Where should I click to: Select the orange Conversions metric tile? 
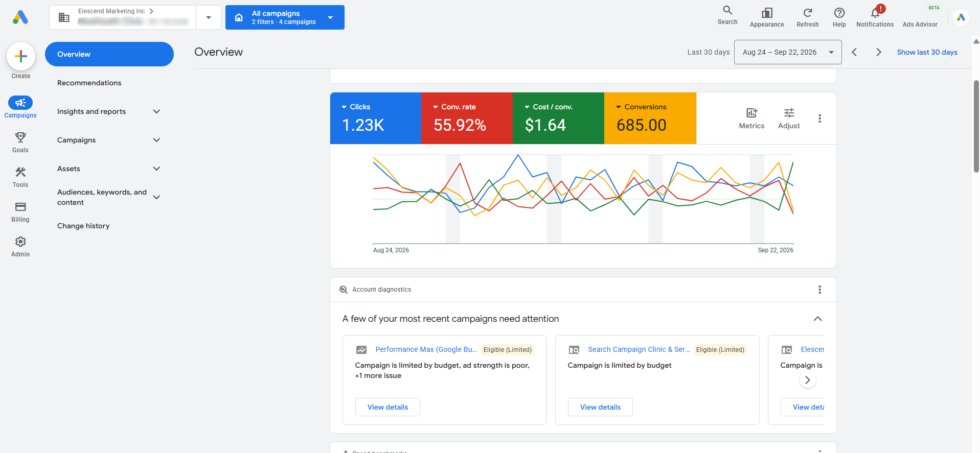click(650, 118)
